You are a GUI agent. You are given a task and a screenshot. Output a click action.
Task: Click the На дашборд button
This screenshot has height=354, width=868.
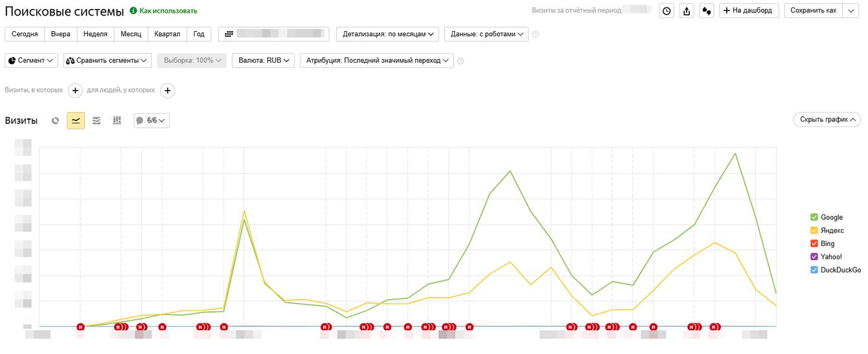tap(749, 10)
